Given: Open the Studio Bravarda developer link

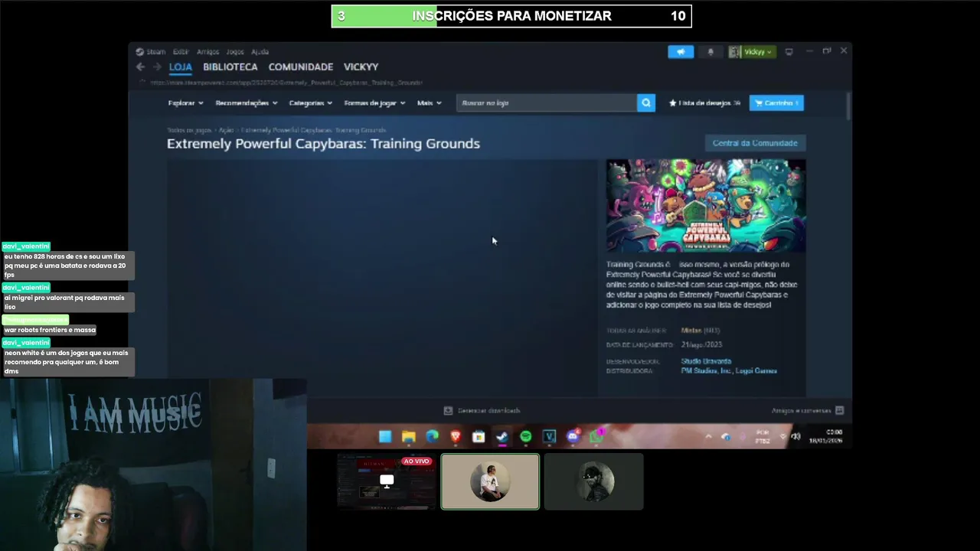Looking at the screenshot, I should (x=706, y=360).
